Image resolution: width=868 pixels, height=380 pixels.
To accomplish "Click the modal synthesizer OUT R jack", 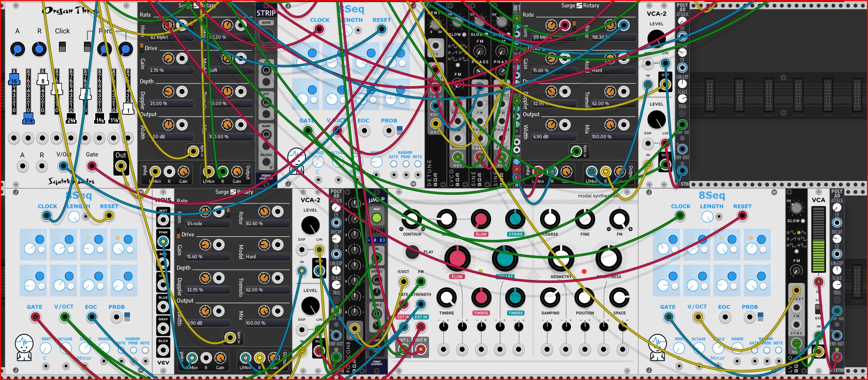I will click(420, 349).
